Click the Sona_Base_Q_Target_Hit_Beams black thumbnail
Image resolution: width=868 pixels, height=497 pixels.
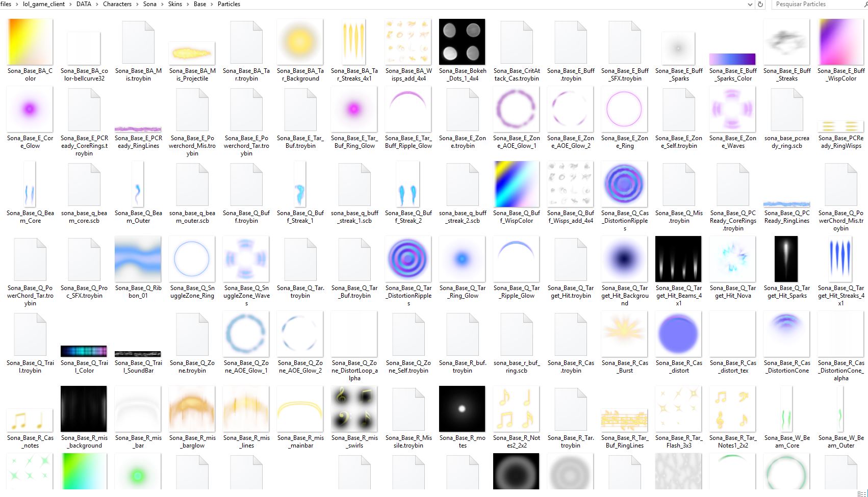point(678,259)
